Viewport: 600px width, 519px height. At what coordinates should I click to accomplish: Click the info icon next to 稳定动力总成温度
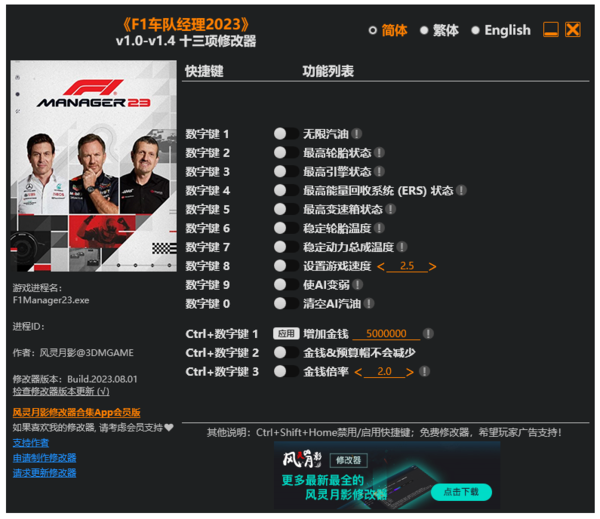pos(402,247)
